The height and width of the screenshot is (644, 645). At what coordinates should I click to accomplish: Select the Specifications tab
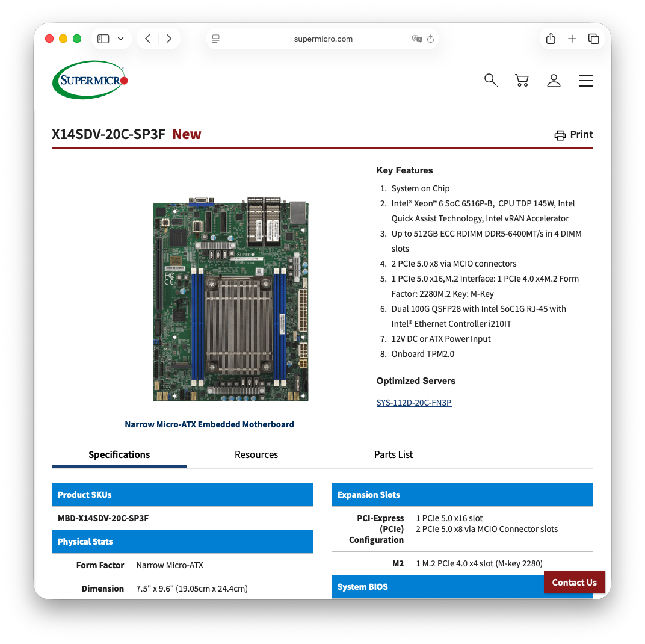click(119, 454)
